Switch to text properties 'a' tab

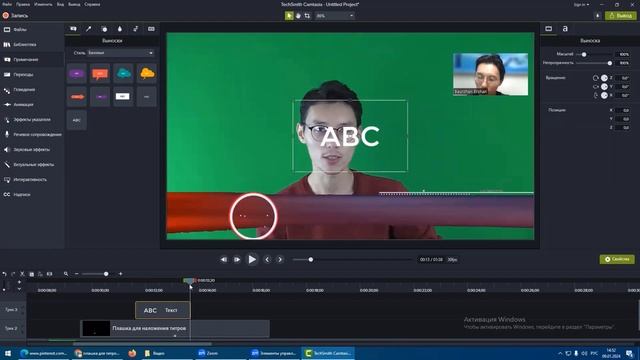(x=565, y=29)
